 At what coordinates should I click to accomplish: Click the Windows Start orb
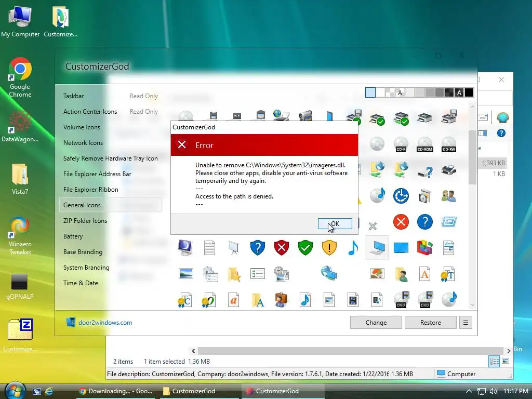(x=15, y=390)
